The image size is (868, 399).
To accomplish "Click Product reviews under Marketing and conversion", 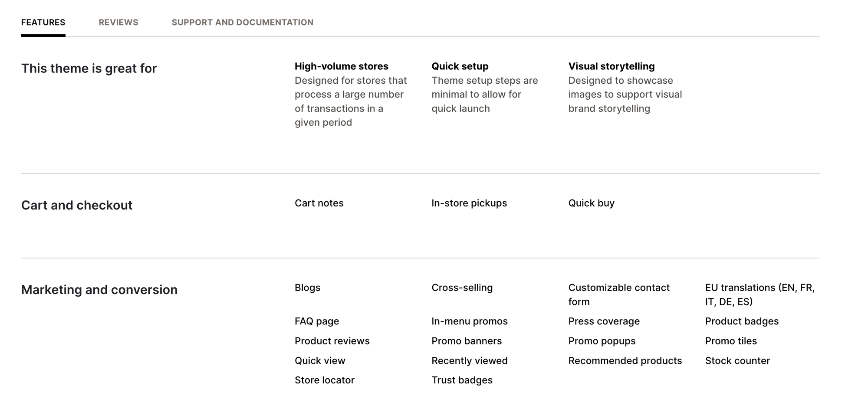I will click(332, 341).
